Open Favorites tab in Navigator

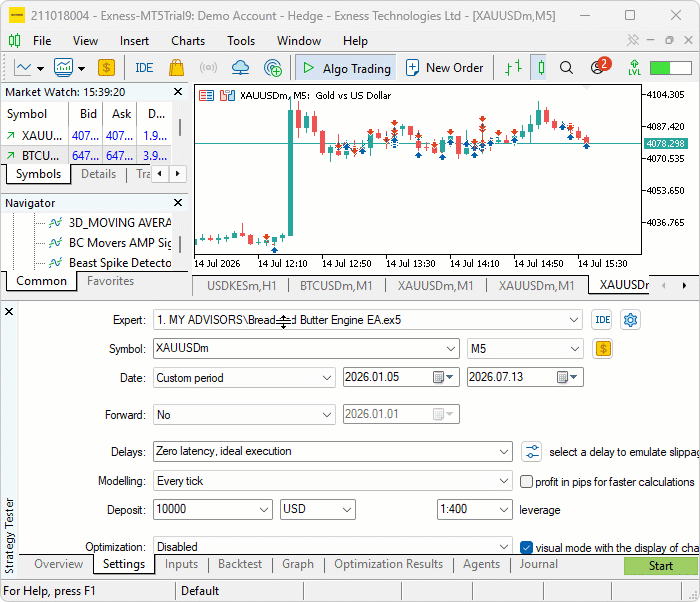[x=111, y=281]
